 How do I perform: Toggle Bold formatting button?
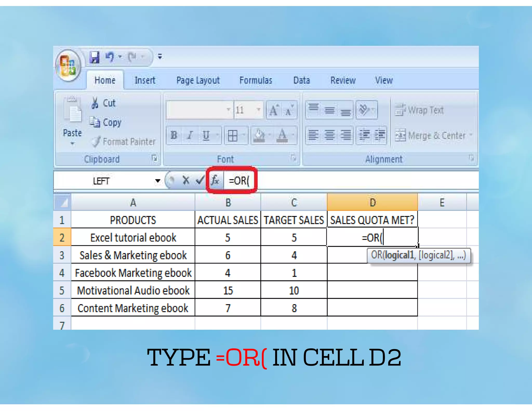pyautogui.click(x=174, y=135)
